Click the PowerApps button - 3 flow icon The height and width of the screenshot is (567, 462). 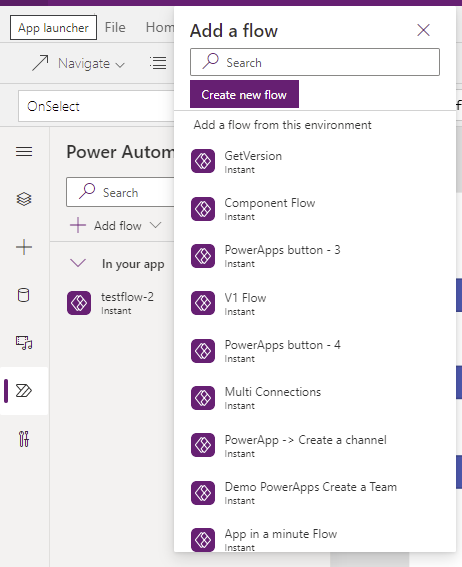coord(203,256)
